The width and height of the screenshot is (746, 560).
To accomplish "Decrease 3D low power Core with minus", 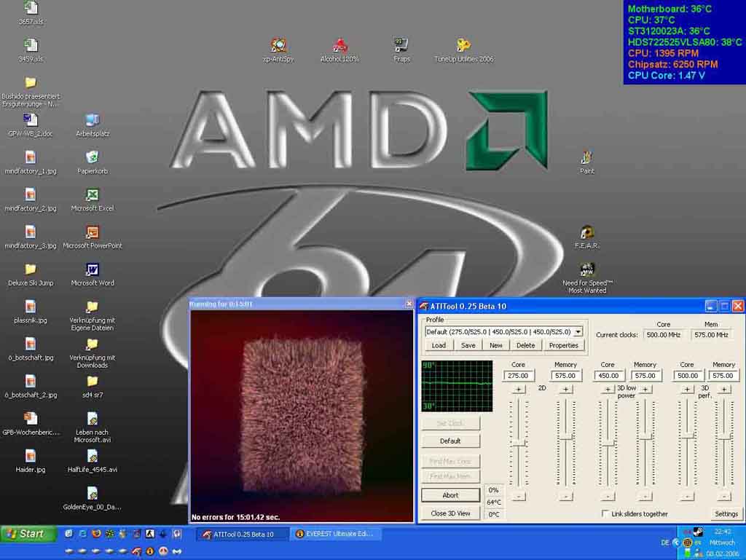I will (608, 497).
